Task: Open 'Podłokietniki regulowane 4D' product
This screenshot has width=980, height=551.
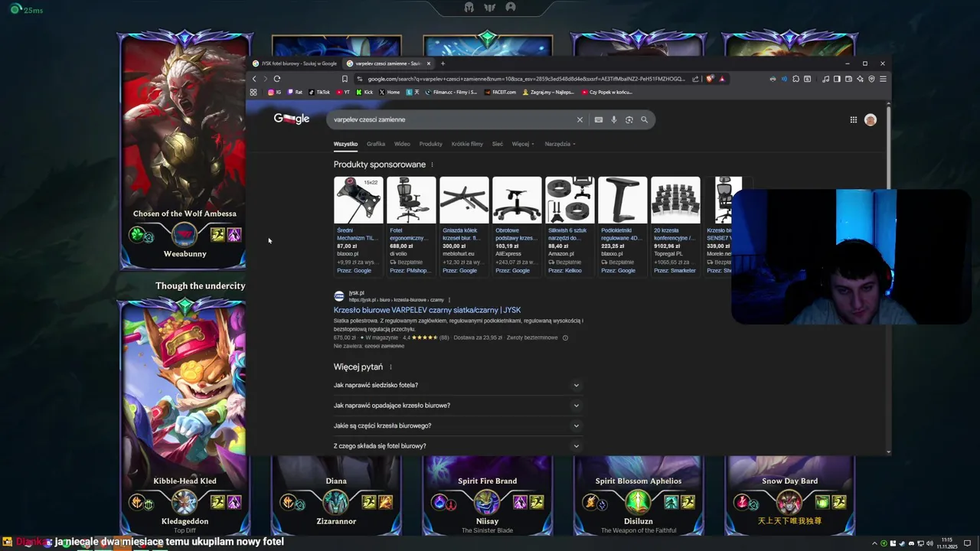Action: [x=622, y=226]
